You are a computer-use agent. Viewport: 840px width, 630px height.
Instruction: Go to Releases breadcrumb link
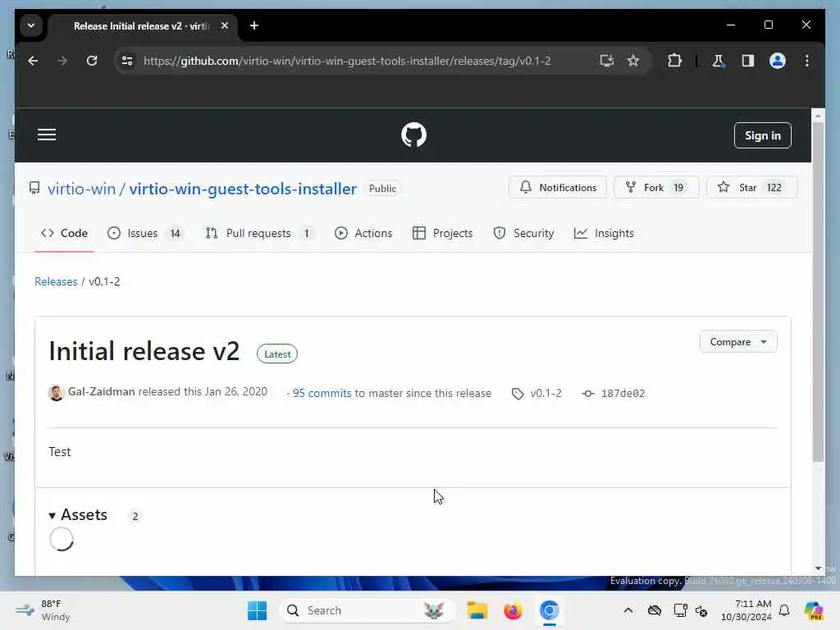(x=56, y=281)
